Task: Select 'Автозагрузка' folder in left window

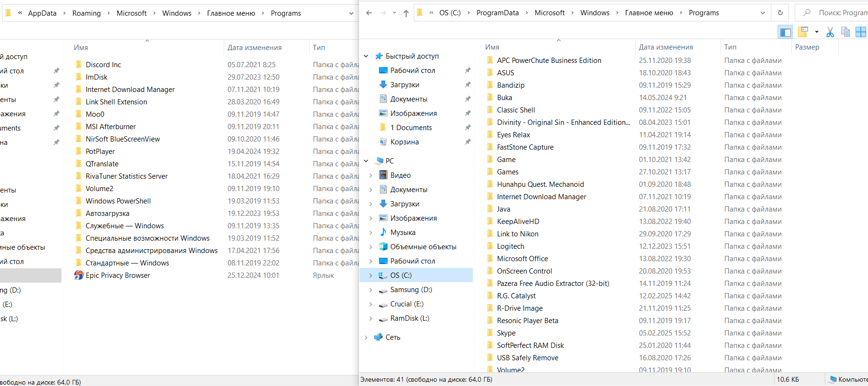Action: coord(108,213)
